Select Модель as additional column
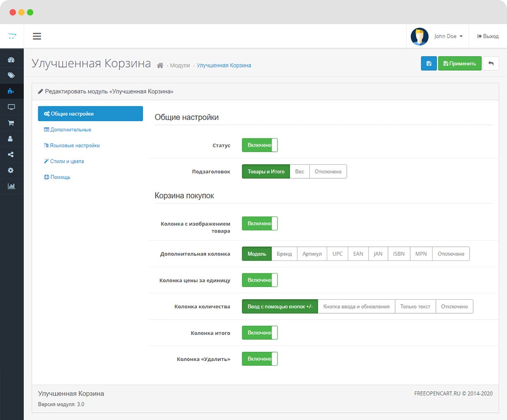This screenshot has height=420, width=507. 257,254
